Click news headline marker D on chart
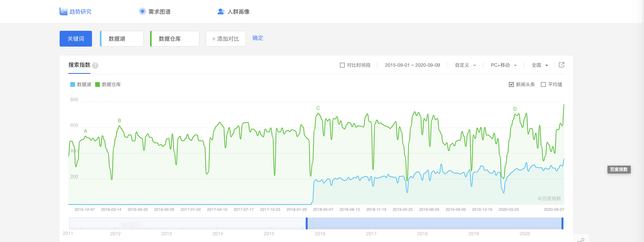This screenshot has width=644, height=242. coord(515,109)
